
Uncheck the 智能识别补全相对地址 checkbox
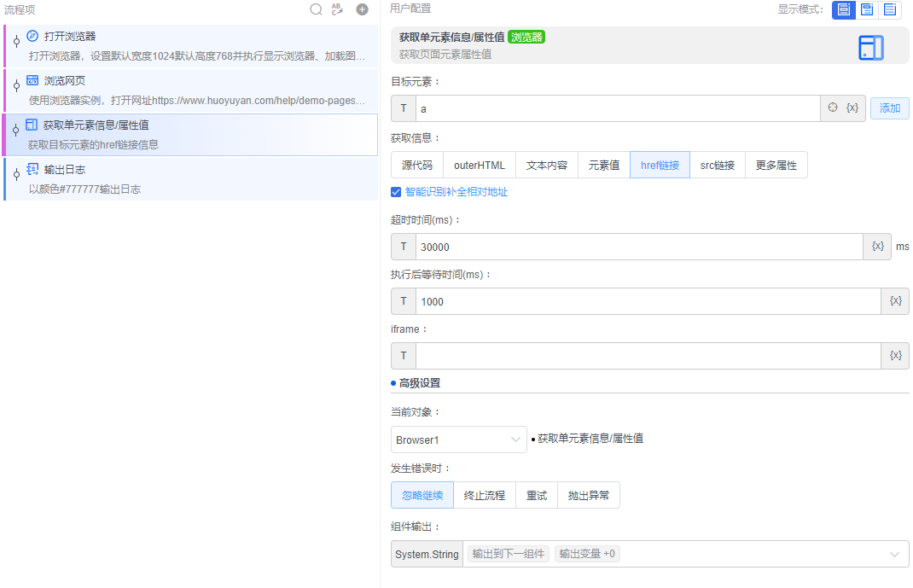tap(396, 192)
